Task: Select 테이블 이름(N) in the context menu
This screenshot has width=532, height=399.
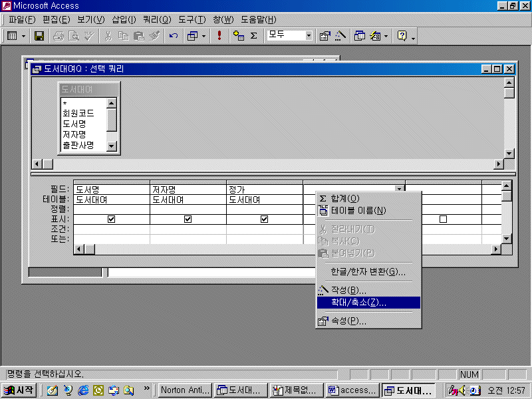Action: coord(368,211)
